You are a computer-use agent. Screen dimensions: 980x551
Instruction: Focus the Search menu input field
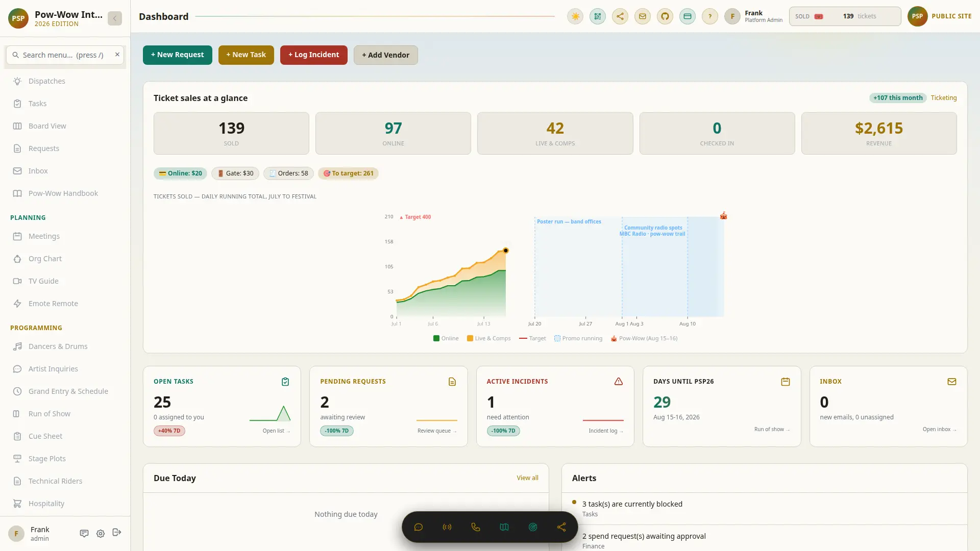(65, 55)
